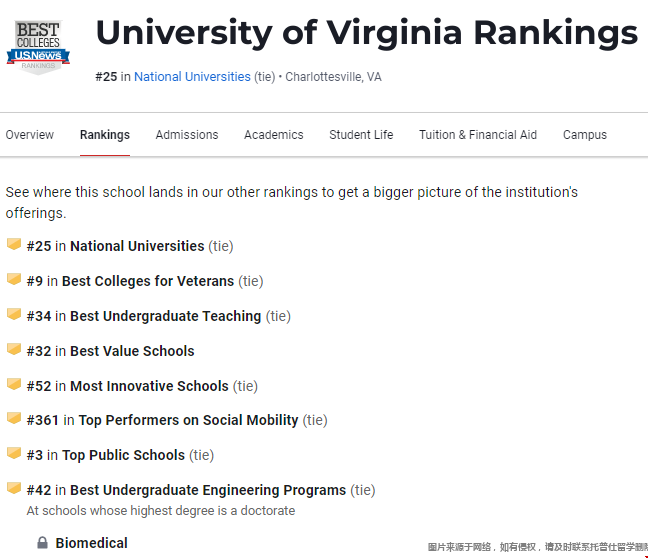
Task: Click ribbon icon beside National Universities ranking
Action: [14, 245]
